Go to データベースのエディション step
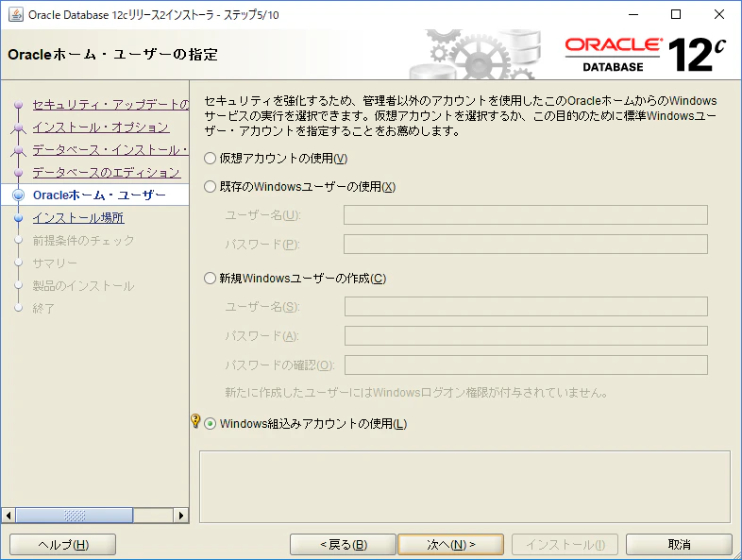This screenshot has width=742, height=560. pyautogui.click(x=107, y=172)
